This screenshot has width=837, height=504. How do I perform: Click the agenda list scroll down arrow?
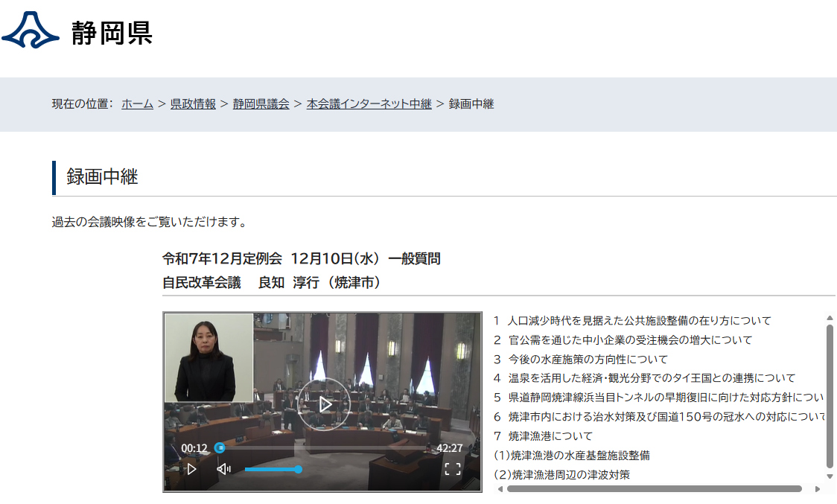click(x=830, y=476)
